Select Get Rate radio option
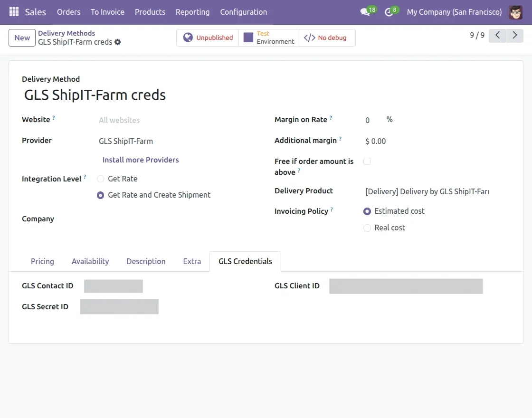Viewport: 532px width, 418px height. point(100,179)
